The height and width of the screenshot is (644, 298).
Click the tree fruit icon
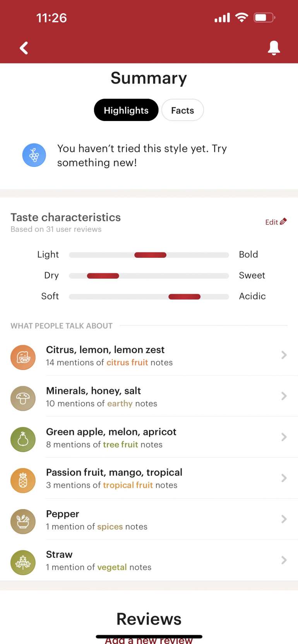pos(23,439)
